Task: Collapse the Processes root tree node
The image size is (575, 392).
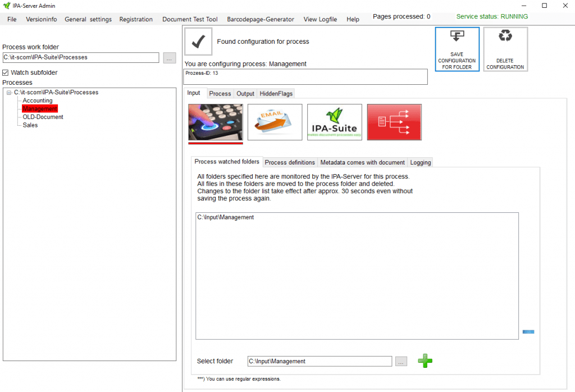Action: [x=9, y=93]
